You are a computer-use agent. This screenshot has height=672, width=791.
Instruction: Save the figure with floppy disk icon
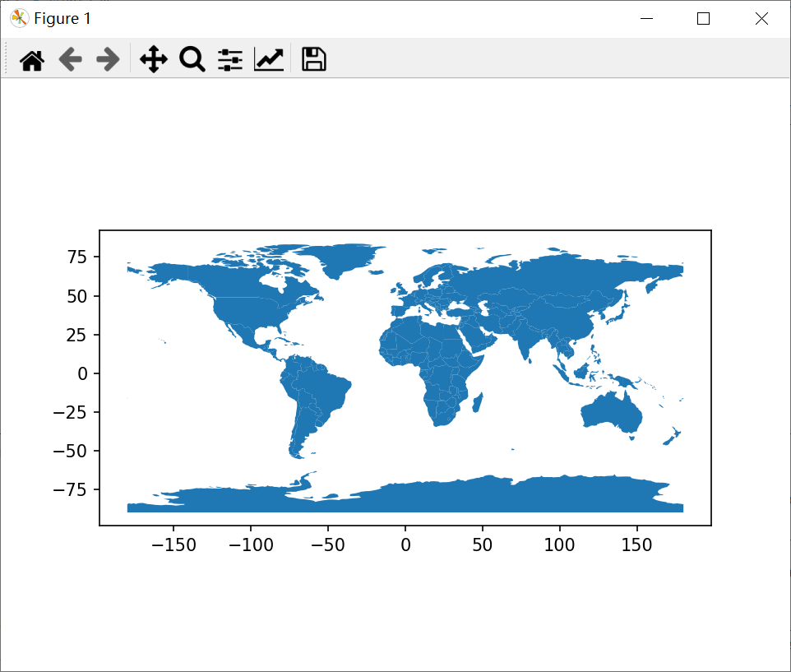[314, 59]
